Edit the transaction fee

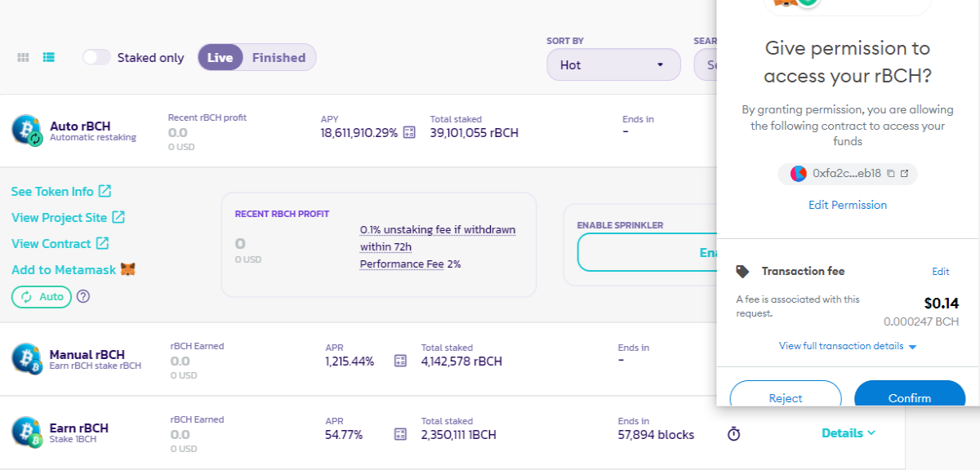pyautogui.click(x=941, y=272)
